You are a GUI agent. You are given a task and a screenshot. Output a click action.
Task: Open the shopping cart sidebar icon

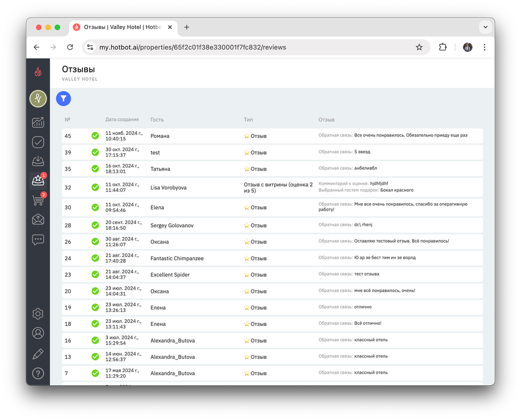(38, 200)
